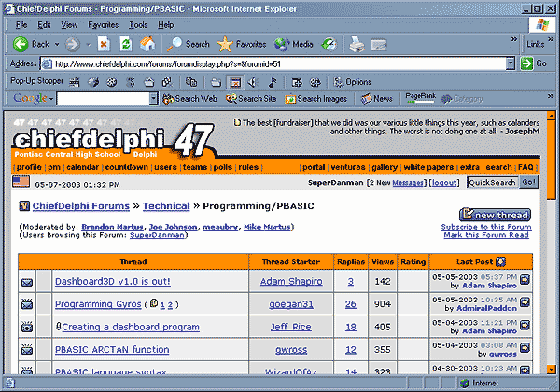Image resolution: width=560 pixels, height=392 pixels.
Task: Click in the Google toolbar search box
Action: [x=103, y=99]
